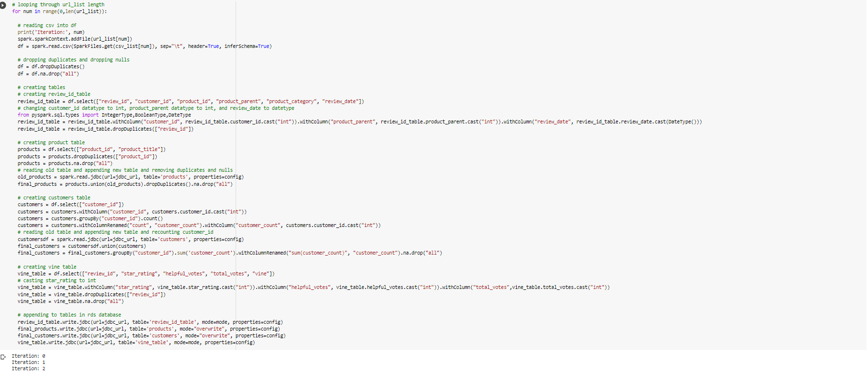Click the customers df.select line
This screenshot has height=378, width=868.
(71, 205)
